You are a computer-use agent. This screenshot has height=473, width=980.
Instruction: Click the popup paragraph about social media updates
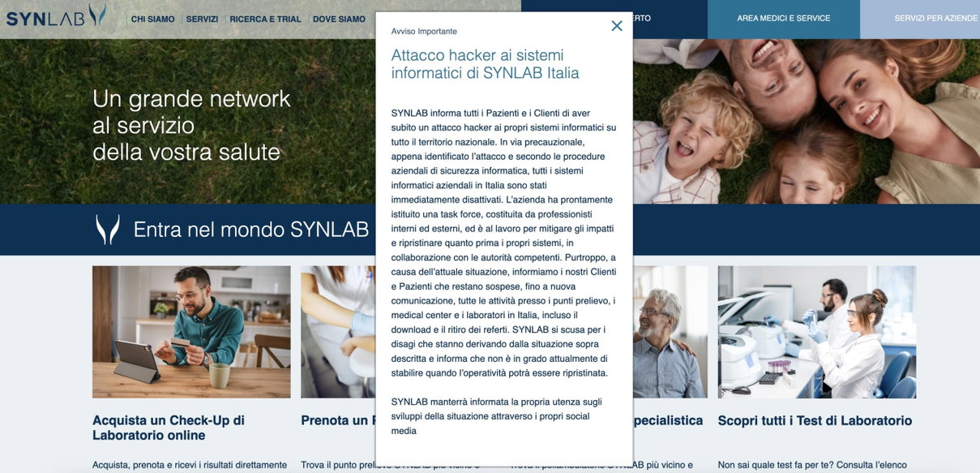click(x=497, y=416)
